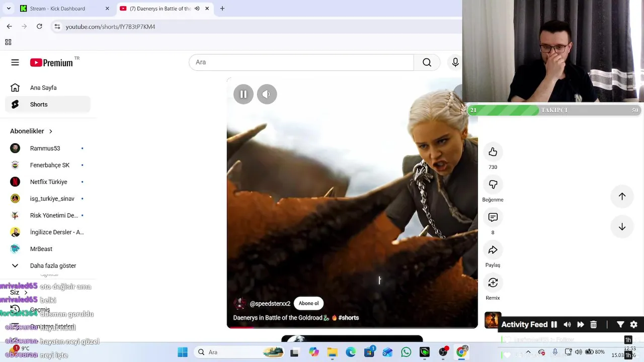Close the Kick Dashboard tab
This screenshot has height=362, width=644.
(107, 9)
